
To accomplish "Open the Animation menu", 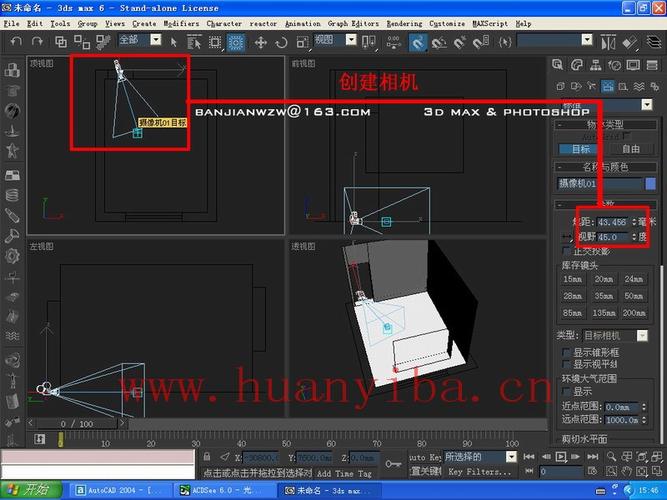I will pos(302,23).
